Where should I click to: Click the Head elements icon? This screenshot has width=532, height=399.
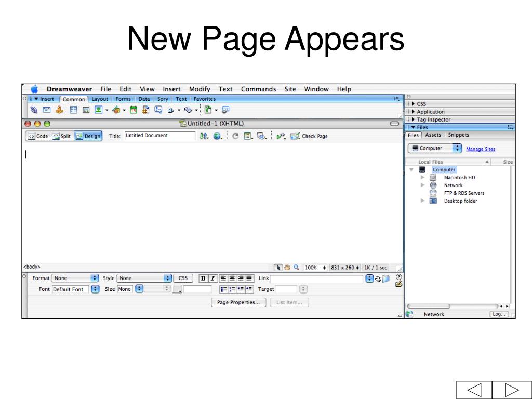click(x=170, y=110)
